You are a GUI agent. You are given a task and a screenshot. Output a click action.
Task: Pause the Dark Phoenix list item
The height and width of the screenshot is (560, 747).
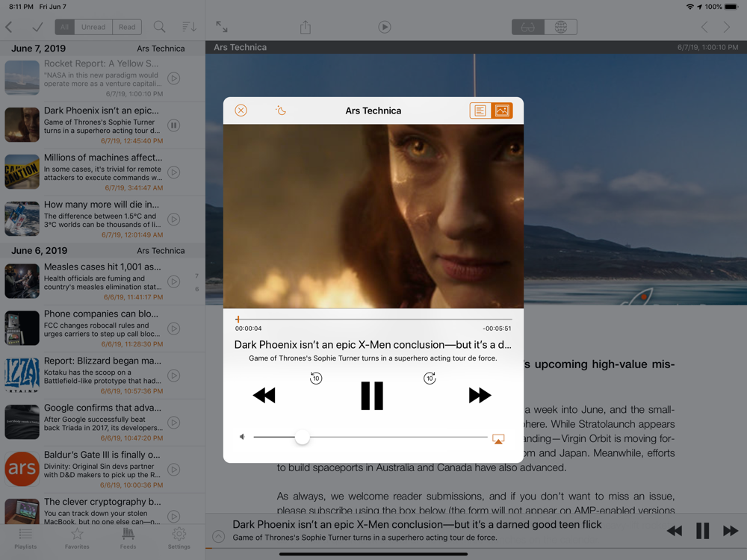click(x=174, y=125)
